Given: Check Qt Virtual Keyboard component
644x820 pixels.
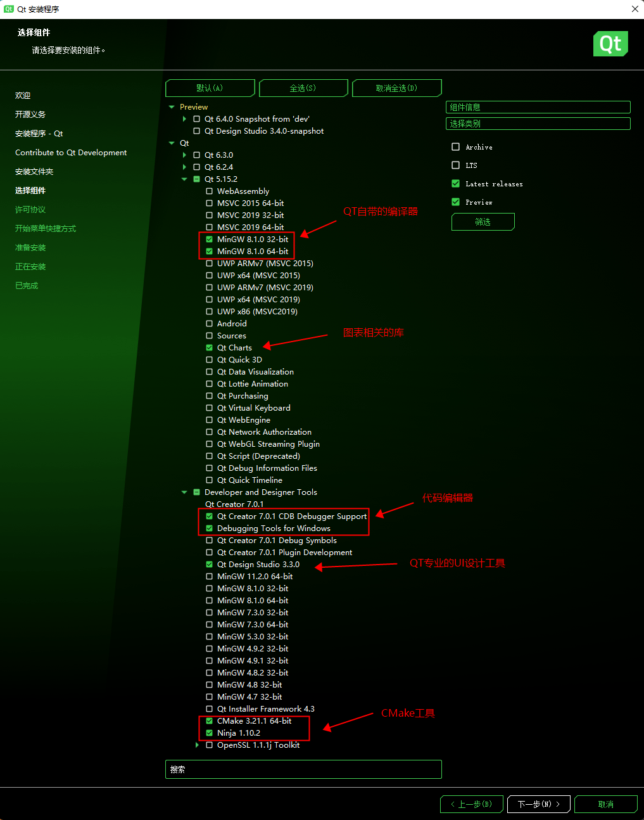Looking at the screenshot, I should click(x=209, y=408).
